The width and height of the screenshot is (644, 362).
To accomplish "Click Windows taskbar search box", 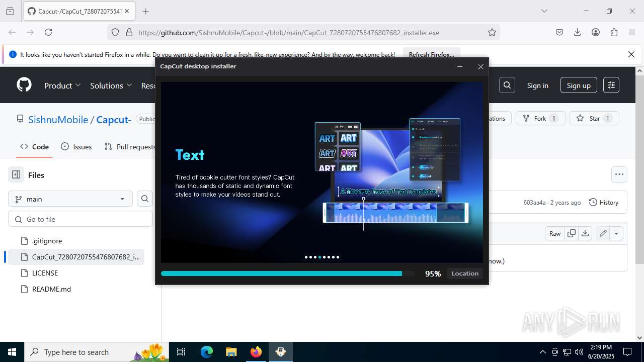I will (97, 352).
